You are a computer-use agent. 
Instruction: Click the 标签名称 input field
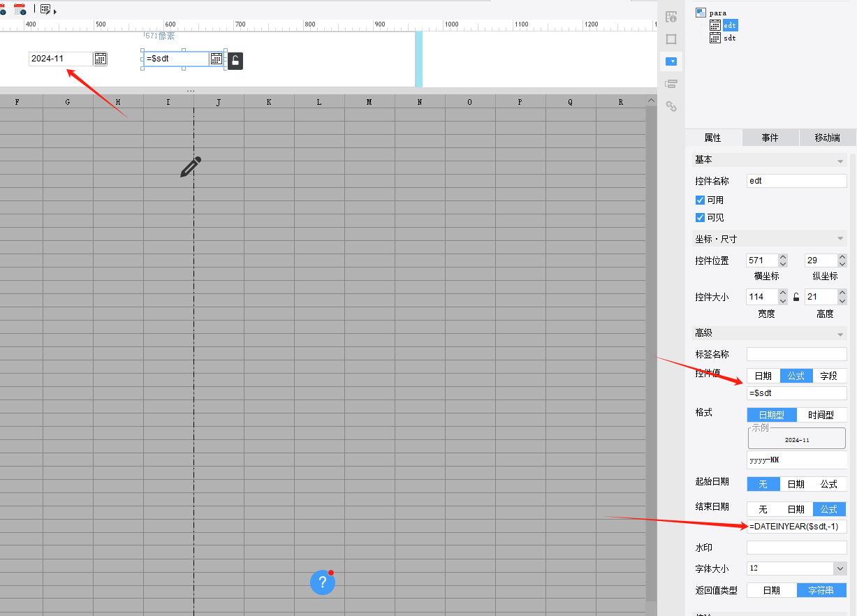[x=796, y=354]
